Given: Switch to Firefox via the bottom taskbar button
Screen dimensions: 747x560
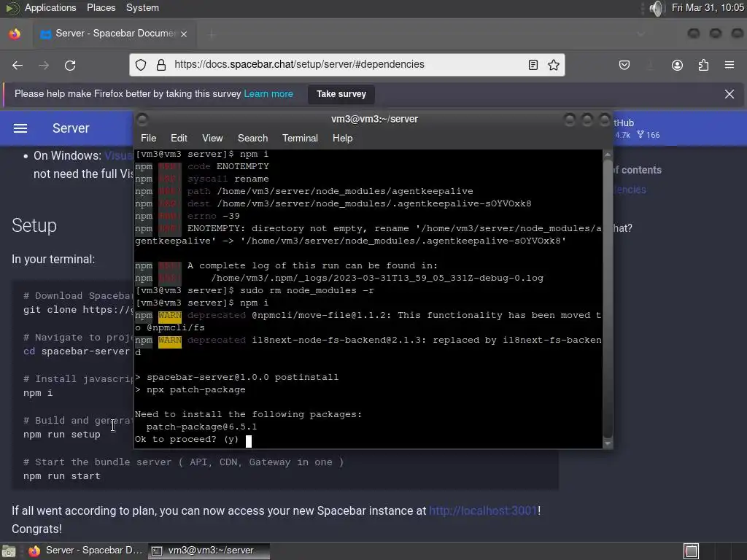Looking at the screenshot, I should click(x=86, y=551).
